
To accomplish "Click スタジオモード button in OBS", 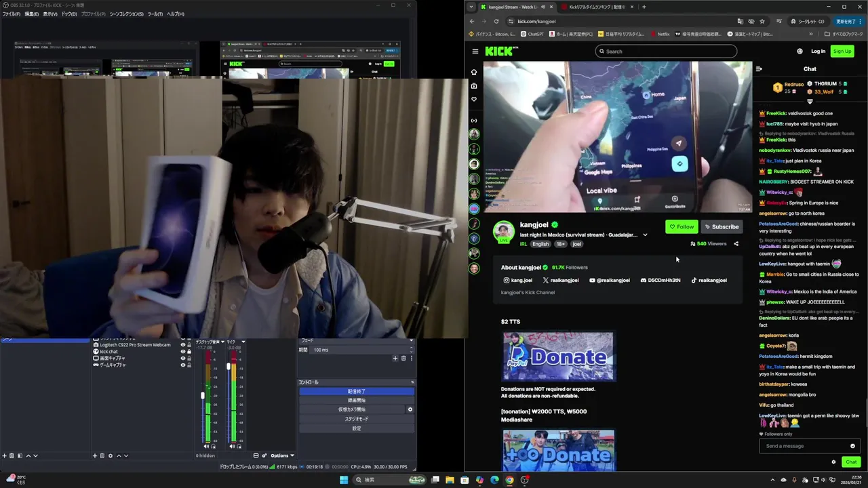I will pyautogui.click(x=356, y=419).
